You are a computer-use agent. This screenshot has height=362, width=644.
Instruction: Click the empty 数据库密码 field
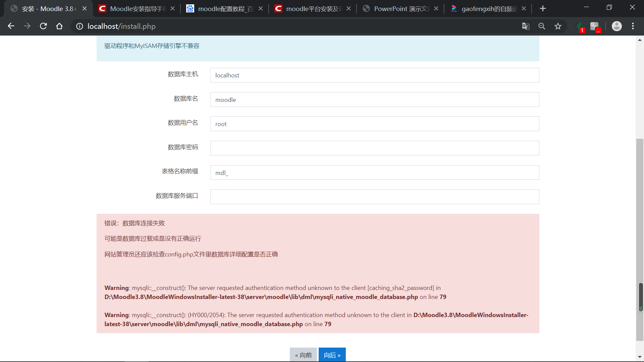coord(375,148)
